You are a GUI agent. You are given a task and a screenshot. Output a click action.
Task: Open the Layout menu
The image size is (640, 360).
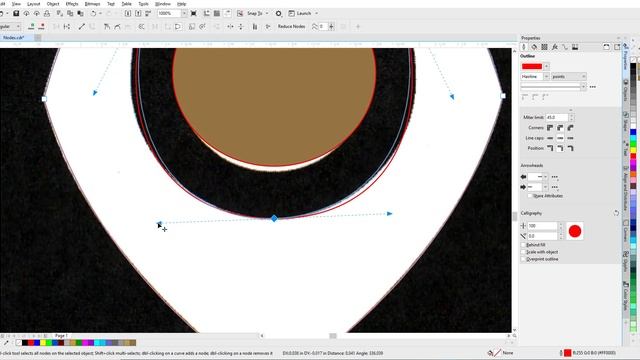33,4
